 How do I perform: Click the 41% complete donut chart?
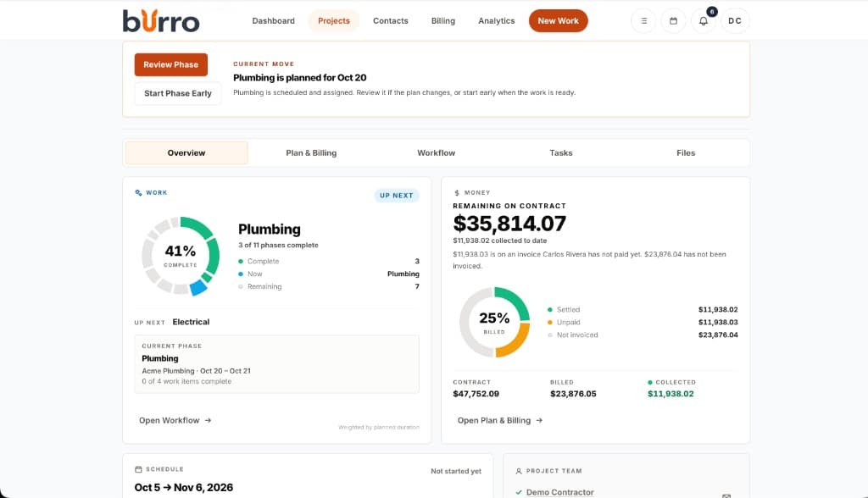(181, 256)
